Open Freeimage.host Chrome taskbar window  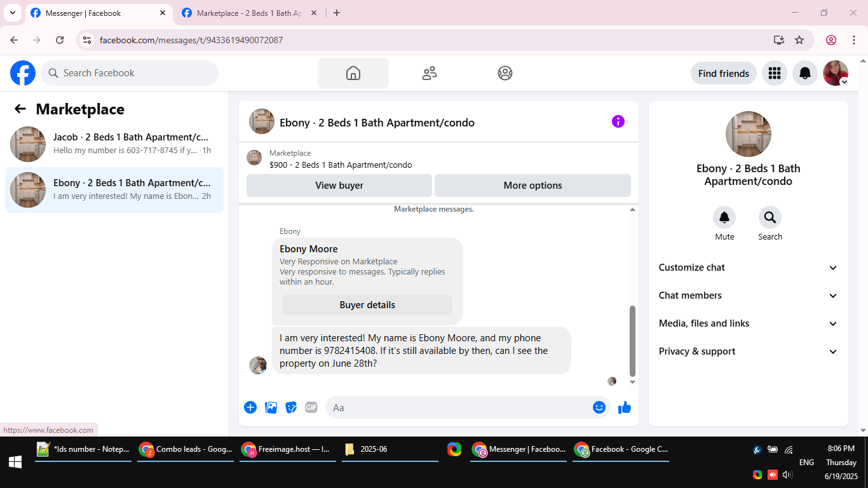[288, 449]
